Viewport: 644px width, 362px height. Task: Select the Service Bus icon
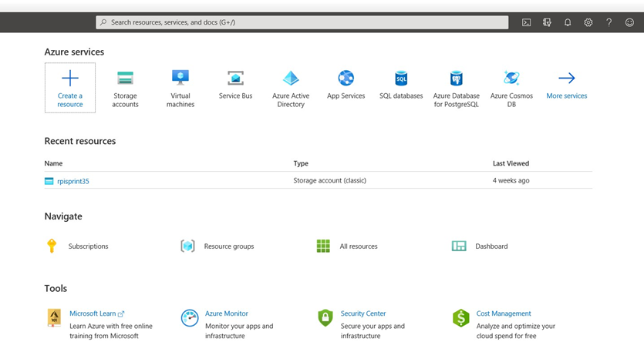coord(235,79)
